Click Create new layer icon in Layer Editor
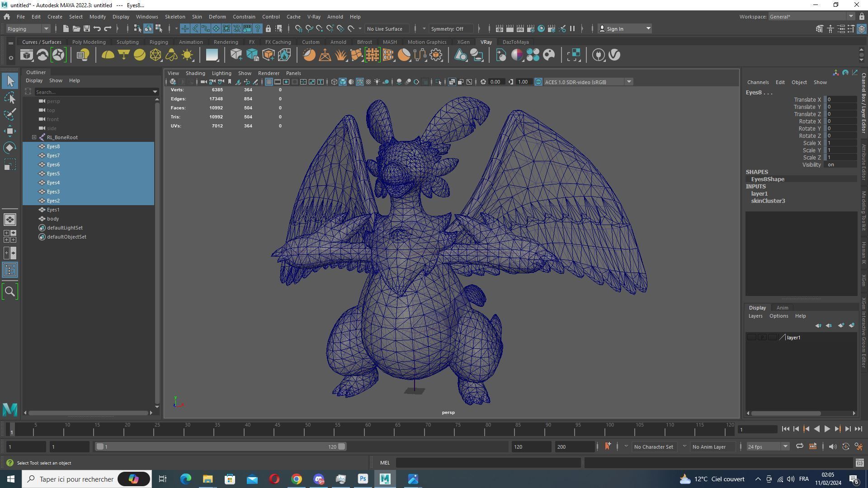 (841, 325)
